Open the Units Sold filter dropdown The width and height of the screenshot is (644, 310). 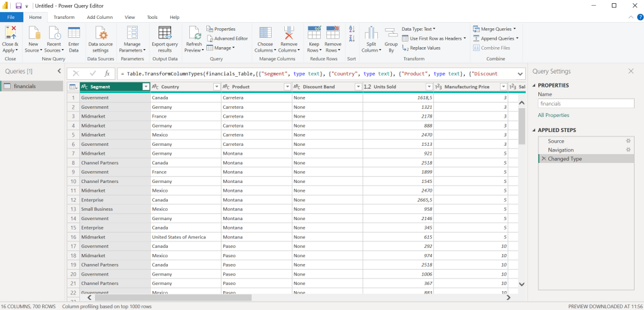tap(429, 87)
